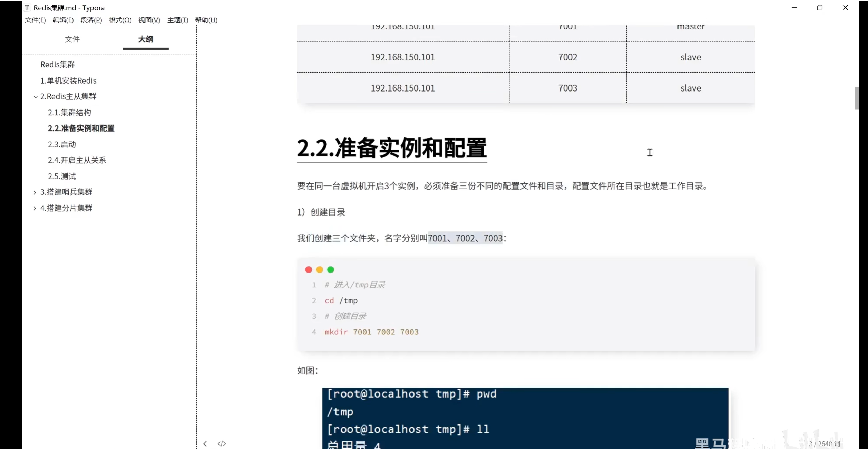The height and width of the screenshot is (449, 868).
Task: Click the sidebar collapse arrow icon
Action: click(205, 443)
